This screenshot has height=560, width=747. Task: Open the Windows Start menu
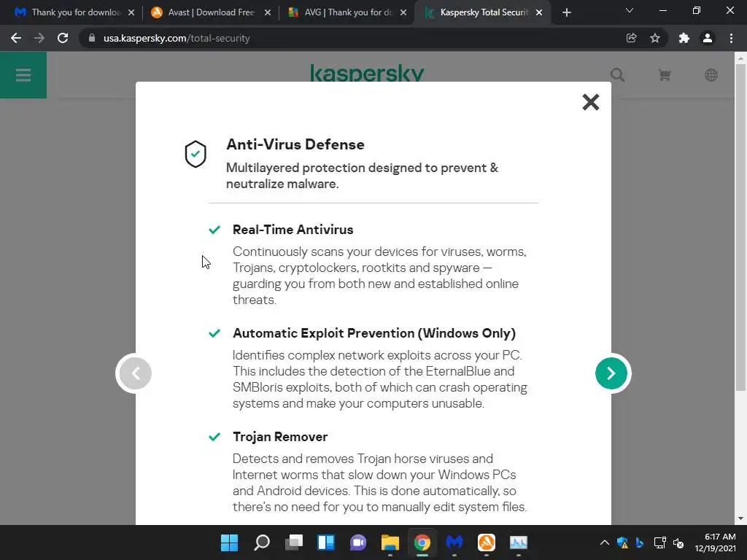click(x=229, y=542)
